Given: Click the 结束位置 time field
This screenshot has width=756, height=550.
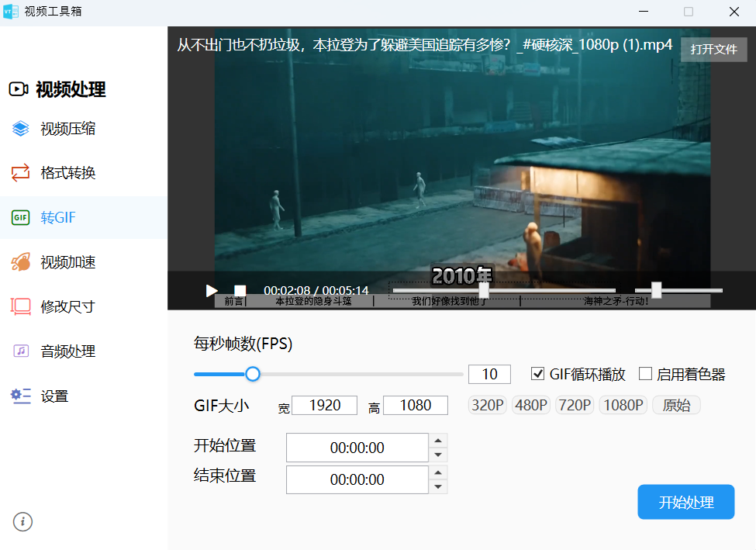Looking at the screenshot, I should tap(357, 479).
